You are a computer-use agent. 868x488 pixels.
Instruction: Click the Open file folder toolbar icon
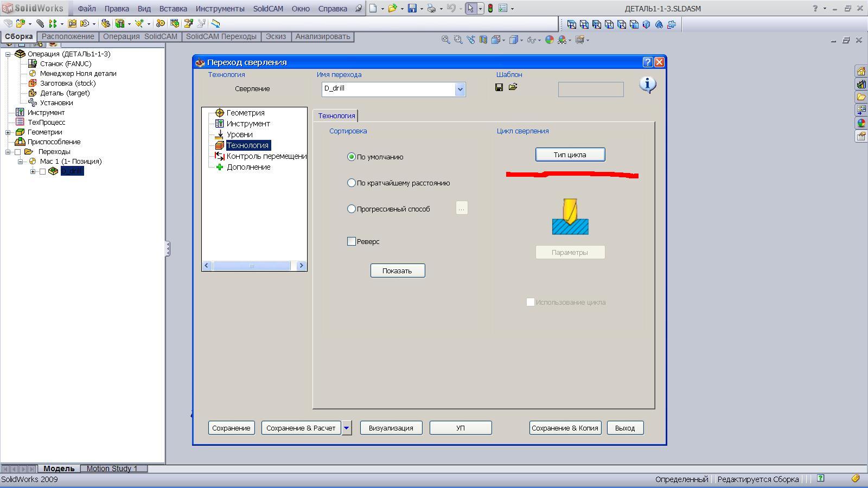392,8
